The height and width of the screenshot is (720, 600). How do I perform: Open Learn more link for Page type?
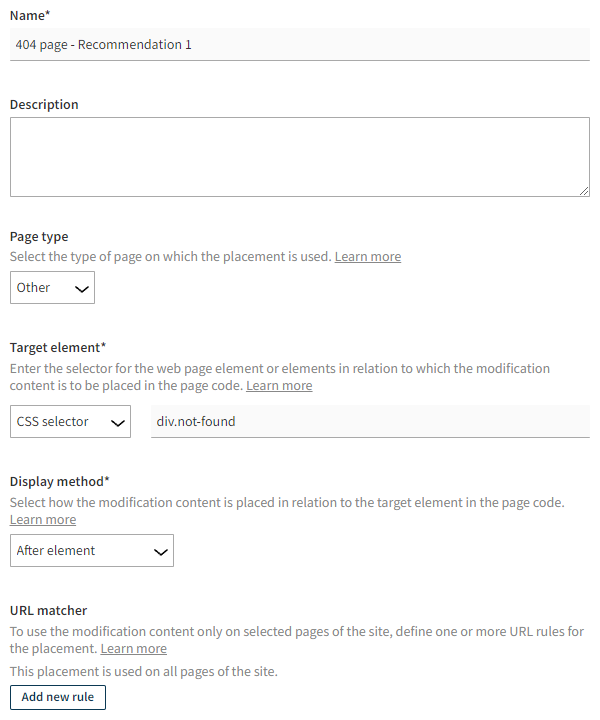[x=368, y=257]
